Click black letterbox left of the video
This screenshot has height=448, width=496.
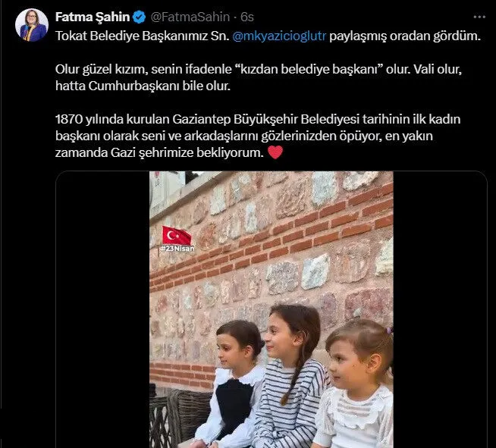click(x=103, y=309)
